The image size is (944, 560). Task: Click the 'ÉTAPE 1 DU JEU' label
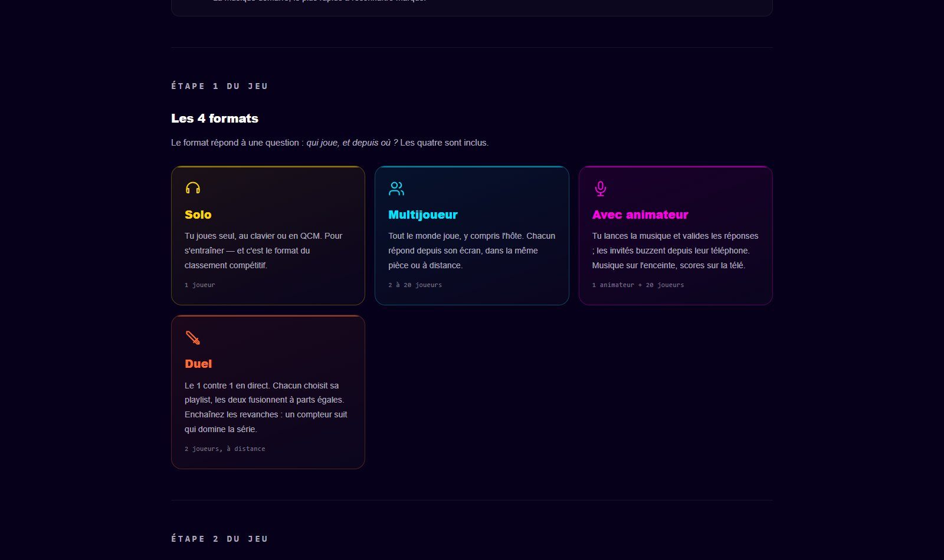point(219,86)
